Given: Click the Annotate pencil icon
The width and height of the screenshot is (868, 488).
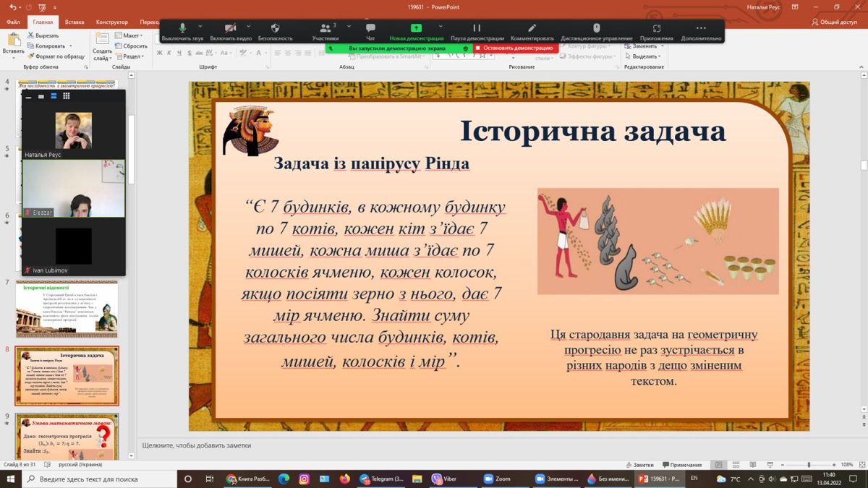Looking at the screenshot, I should (532, 29).
